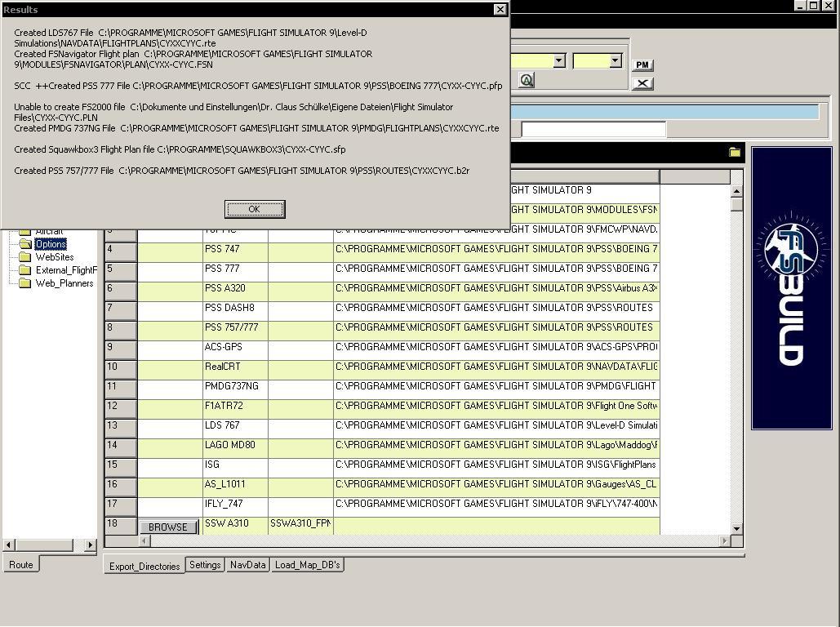
Task: Open the first yellow combo box dropdown
Action: click(x=559, y=60)
